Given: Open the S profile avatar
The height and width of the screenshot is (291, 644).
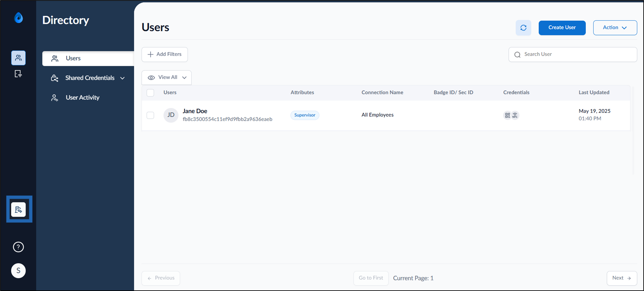Looking at the screenshot, I should click(18, 271).
